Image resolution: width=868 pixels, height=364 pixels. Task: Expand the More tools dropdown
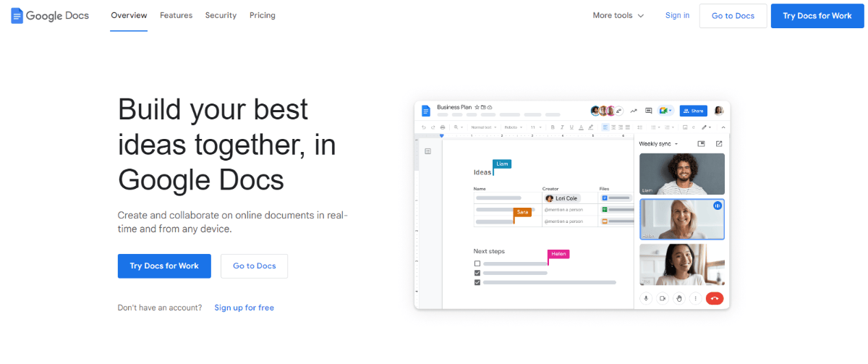click(x=618, y=15)
